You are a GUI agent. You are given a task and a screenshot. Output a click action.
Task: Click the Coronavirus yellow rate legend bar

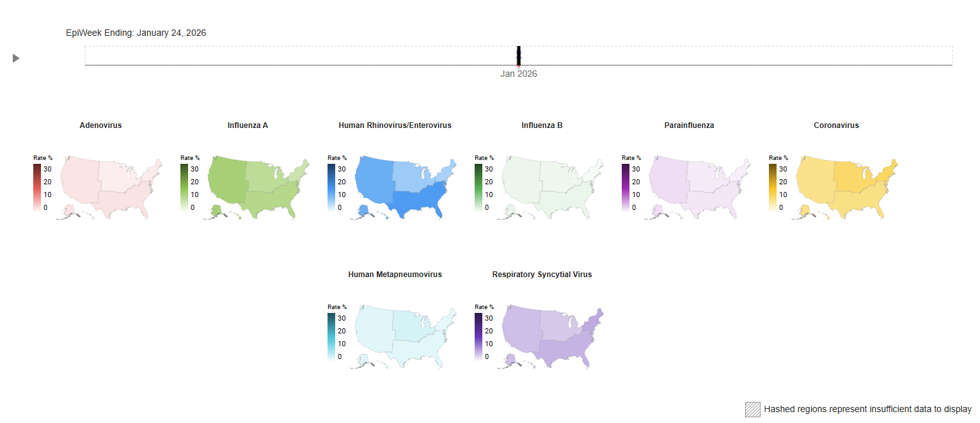(773, 187)
